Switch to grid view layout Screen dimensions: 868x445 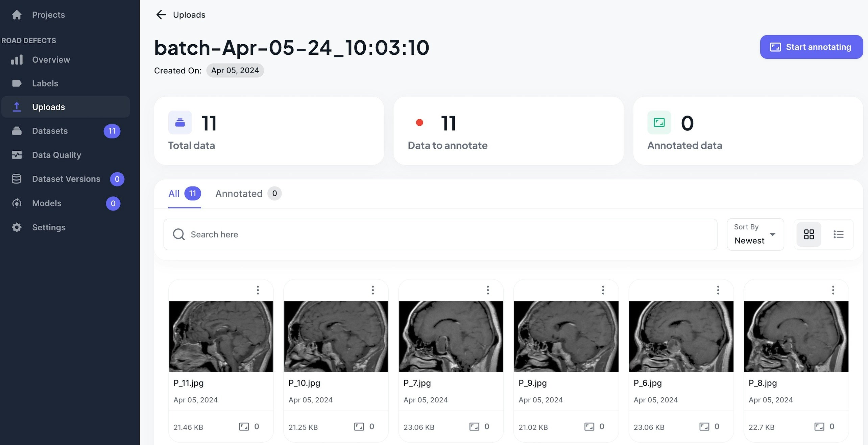(809, 234)
